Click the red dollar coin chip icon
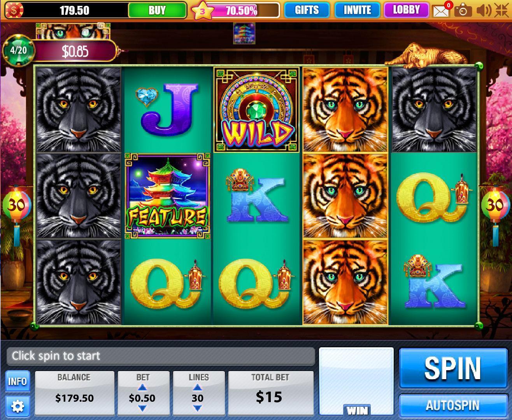Image resolution: width=512 pixels, height=420 pixels. coord(13,10)
